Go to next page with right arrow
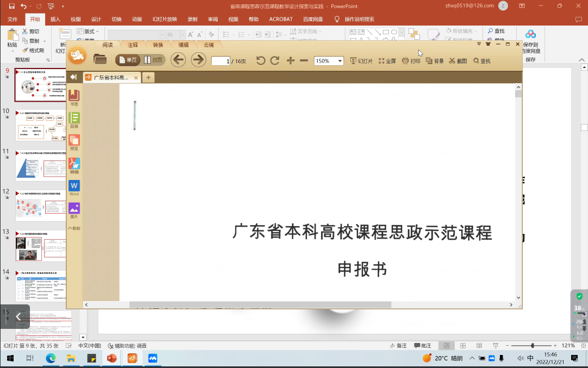The image size is (588, 368). (x=199, y=60)
